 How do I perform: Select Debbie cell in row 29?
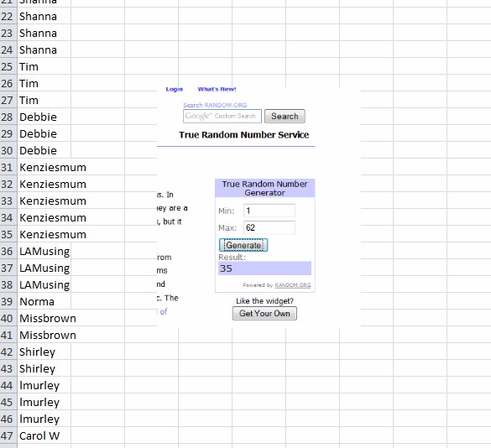click(44, 134)
